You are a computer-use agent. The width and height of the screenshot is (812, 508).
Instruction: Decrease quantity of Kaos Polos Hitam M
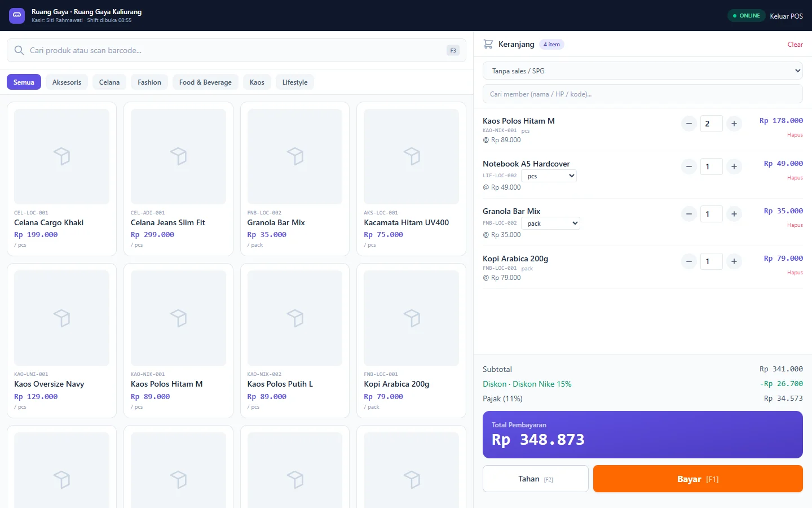[689, 124]
